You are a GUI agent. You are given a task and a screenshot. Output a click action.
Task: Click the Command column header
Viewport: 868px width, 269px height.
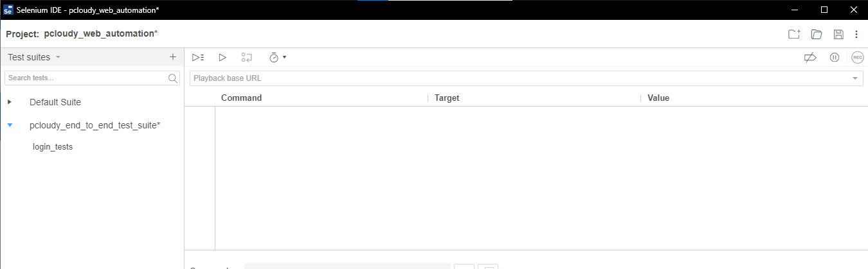(241, 98)
